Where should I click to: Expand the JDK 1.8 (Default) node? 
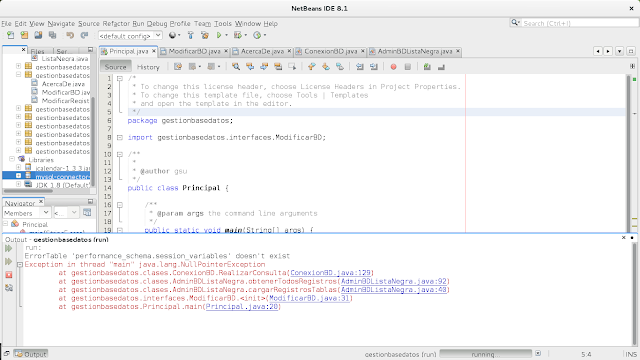(18, 184)
